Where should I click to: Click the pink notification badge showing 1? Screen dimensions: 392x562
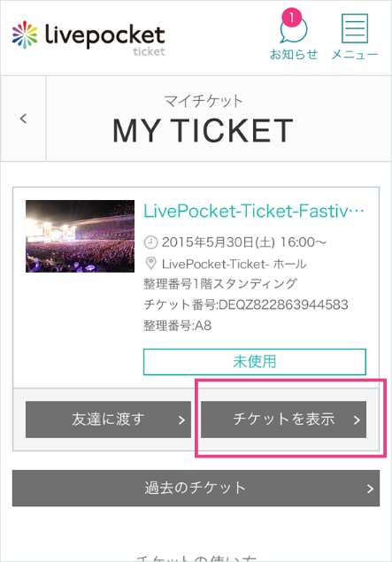[292, 17]
